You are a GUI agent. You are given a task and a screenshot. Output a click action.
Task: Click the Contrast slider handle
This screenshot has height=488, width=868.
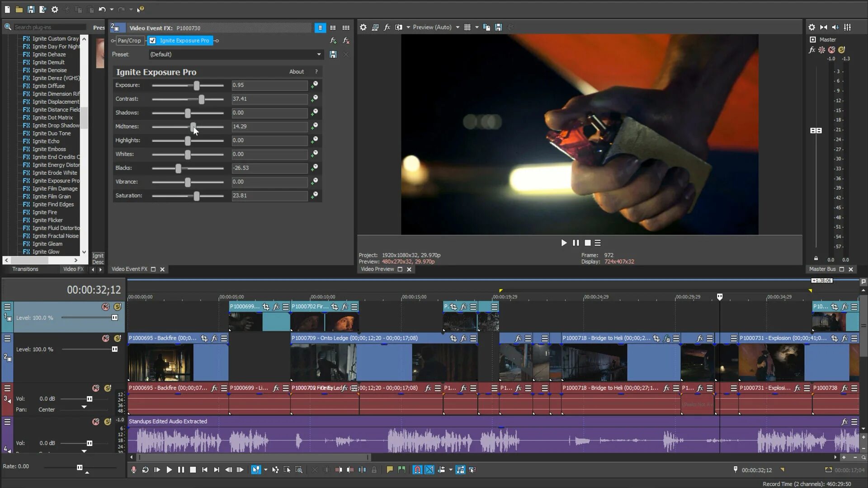pyautogui.click(x=202, y=99)
